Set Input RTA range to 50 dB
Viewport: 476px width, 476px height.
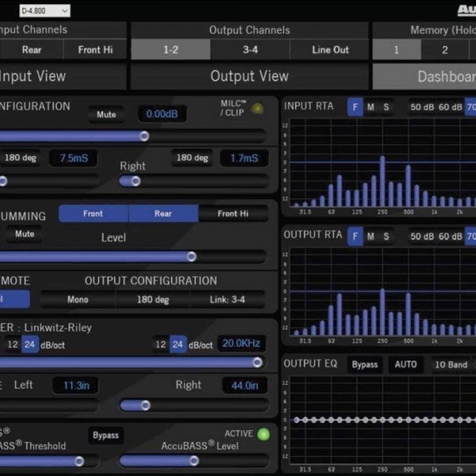[421, 106]
